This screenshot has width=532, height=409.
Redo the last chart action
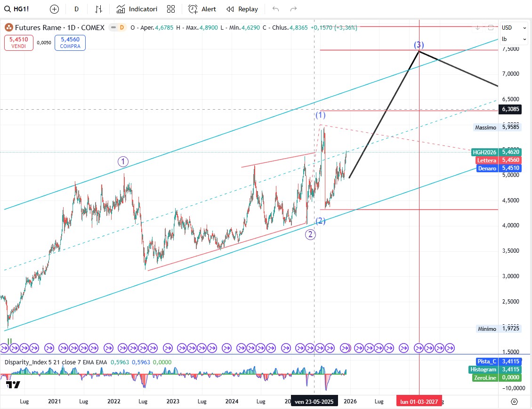(x=293, y=9)
